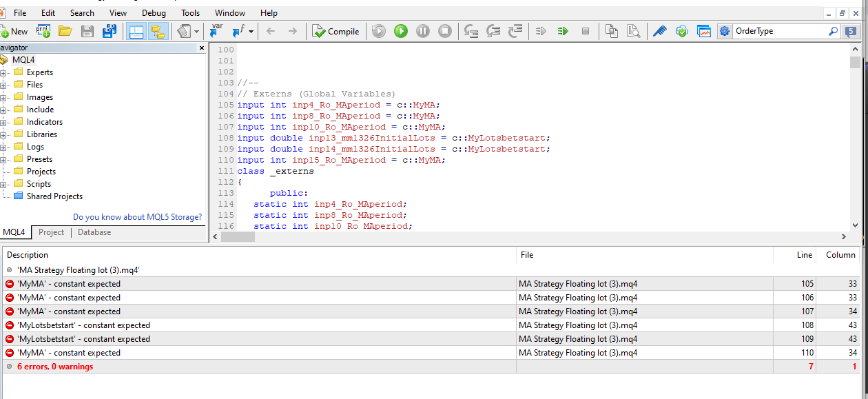868x399 pixels.
Task: Open the Tools menu
Action: (191, 13)
